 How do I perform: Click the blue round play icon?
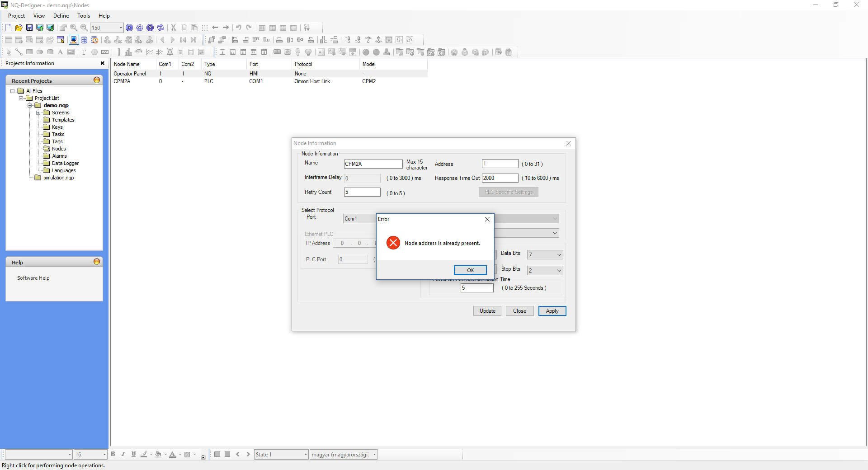[x=129, y=28]
